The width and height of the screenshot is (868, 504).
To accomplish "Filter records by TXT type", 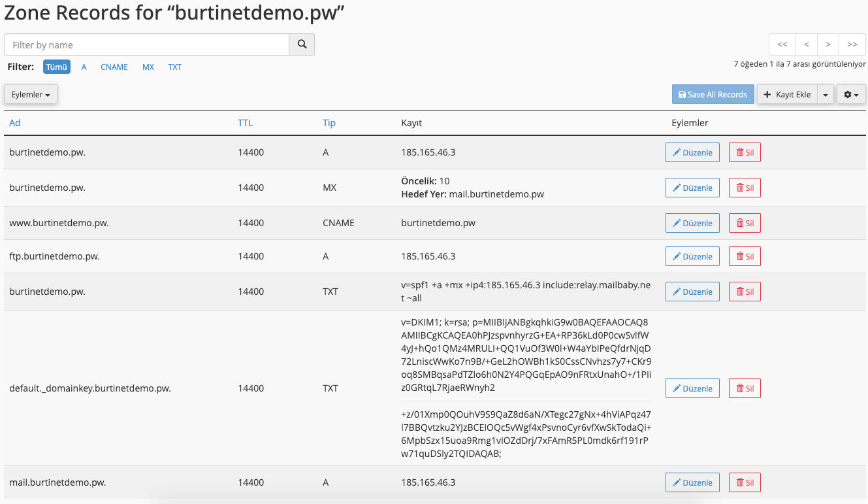I will [x=175, y=67].
